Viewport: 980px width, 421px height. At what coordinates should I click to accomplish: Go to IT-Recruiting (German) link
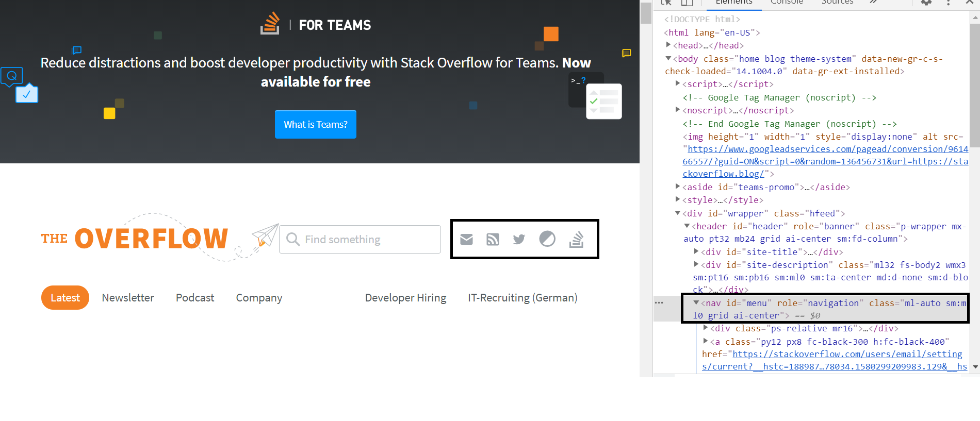tap(522, 298)
